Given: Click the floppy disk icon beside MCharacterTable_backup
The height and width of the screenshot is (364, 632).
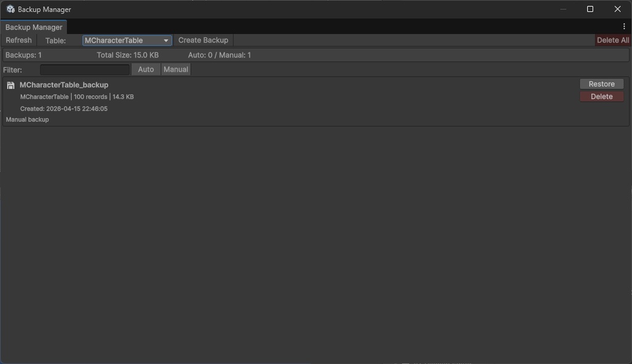Looking at the screenshot, I should pos(10,85).
